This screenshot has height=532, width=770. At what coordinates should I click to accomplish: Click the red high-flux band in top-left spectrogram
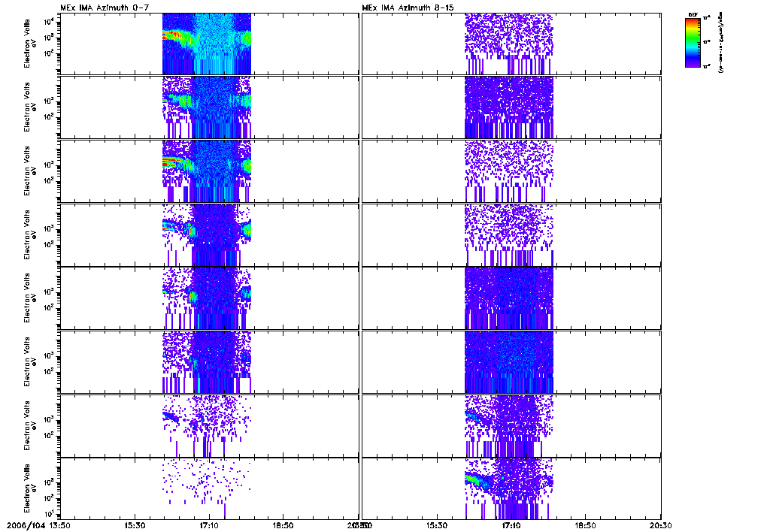point(171,35)
